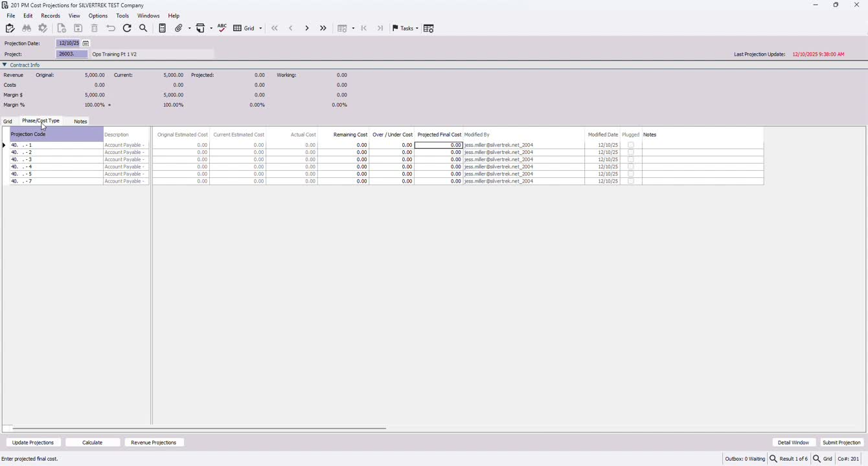Click the Project number field 26003.
Viewport: 868px width, 466px height.
[x=72, y=54]
